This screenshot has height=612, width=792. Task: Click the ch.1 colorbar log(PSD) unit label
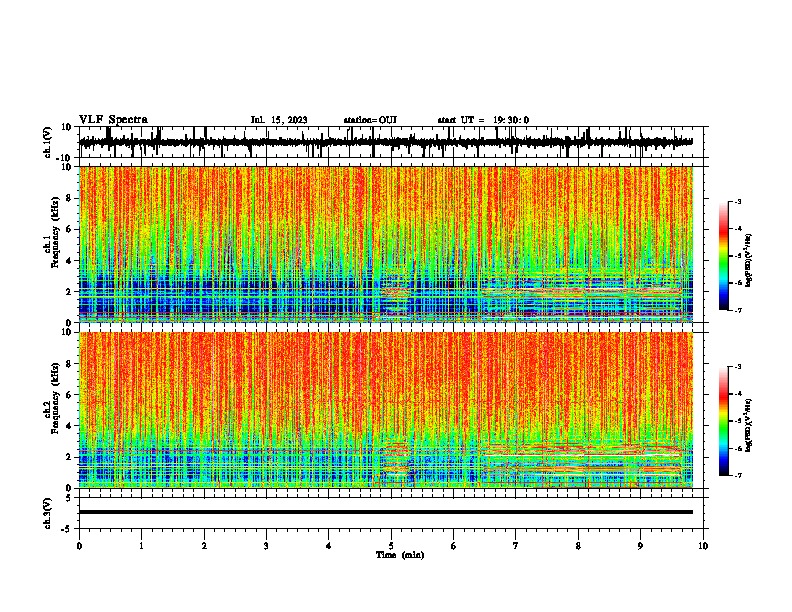(x=749, y=261)
